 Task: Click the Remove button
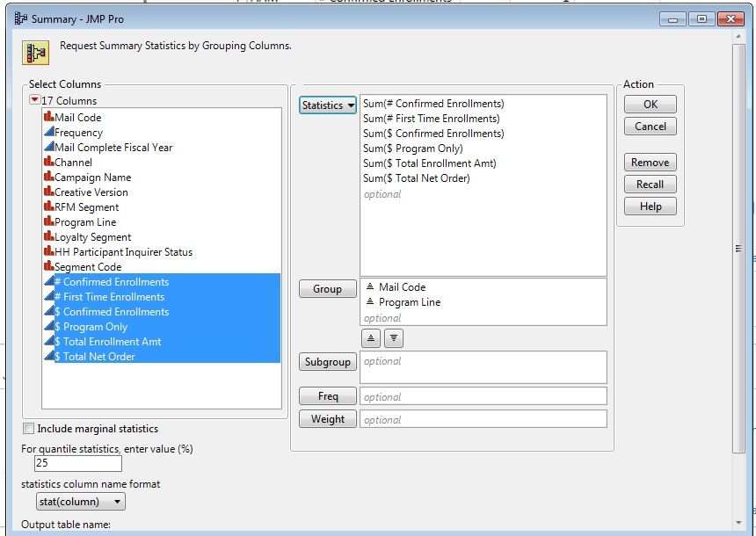(650, 163)
